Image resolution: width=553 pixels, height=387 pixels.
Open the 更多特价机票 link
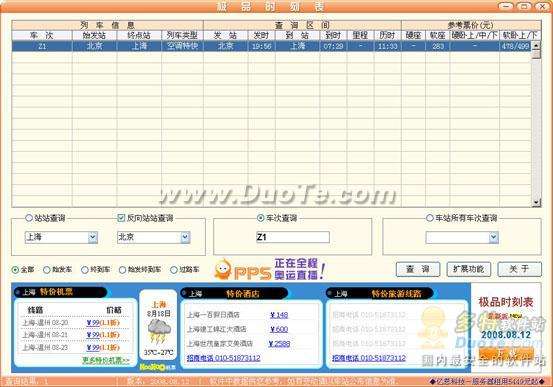(106, 361)
